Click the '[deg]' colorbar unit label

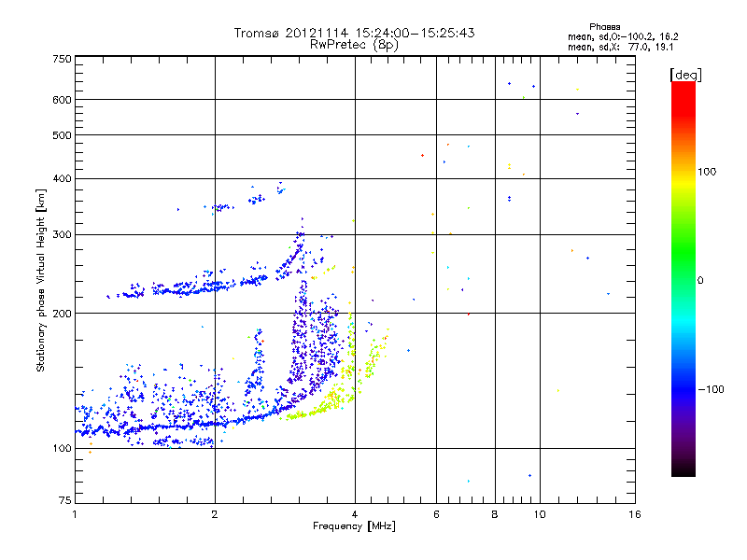click(685, 75)
